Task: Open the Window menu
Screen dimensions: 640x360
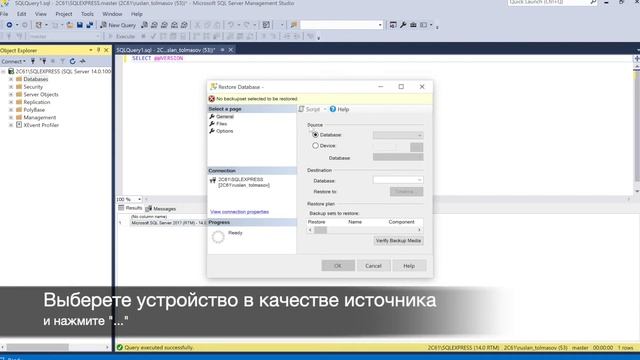Action: point(112,14)
